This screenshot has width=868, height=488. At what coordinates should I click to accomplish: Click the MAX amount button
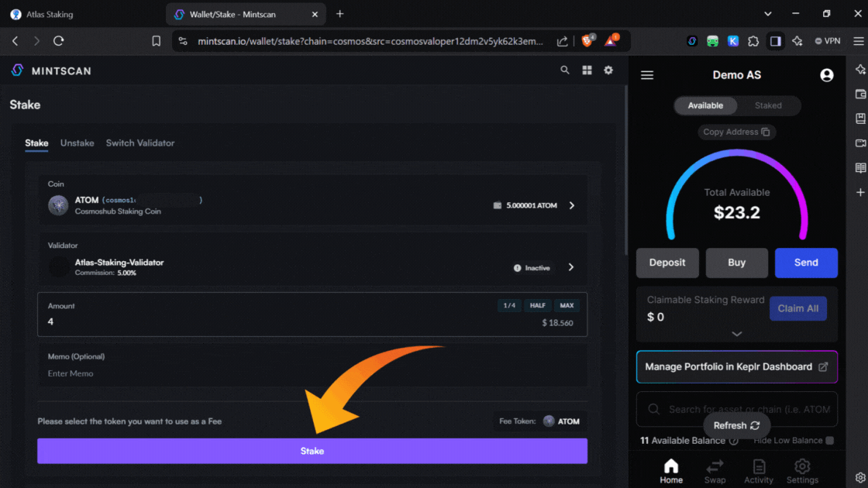567,306
